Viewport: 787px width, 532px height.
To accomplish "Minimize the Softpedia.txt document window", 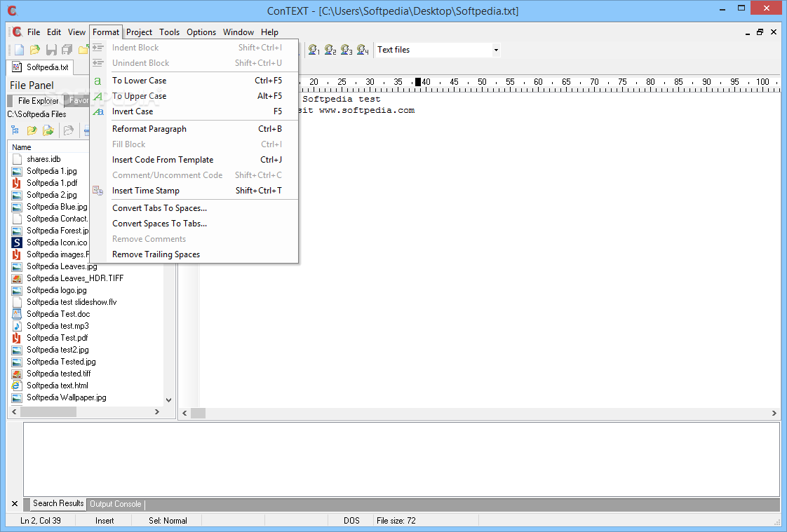I will pos(747,32).
